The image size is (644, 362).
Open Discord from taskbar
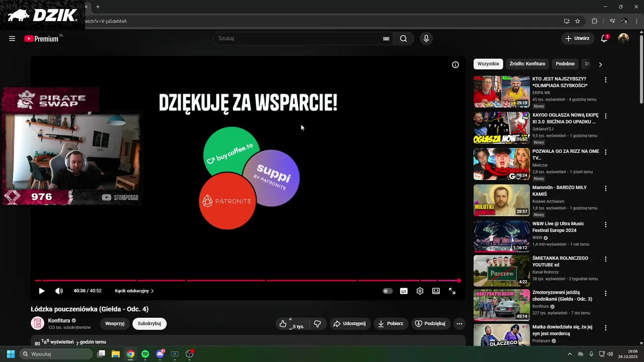click(x=160, y=354)
